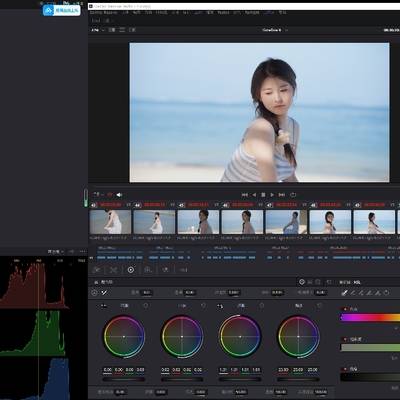The width and height of the screenshot is (400, 400).
Task: Toggle the hue qualifier channel on or off
Action: (345, 309)
